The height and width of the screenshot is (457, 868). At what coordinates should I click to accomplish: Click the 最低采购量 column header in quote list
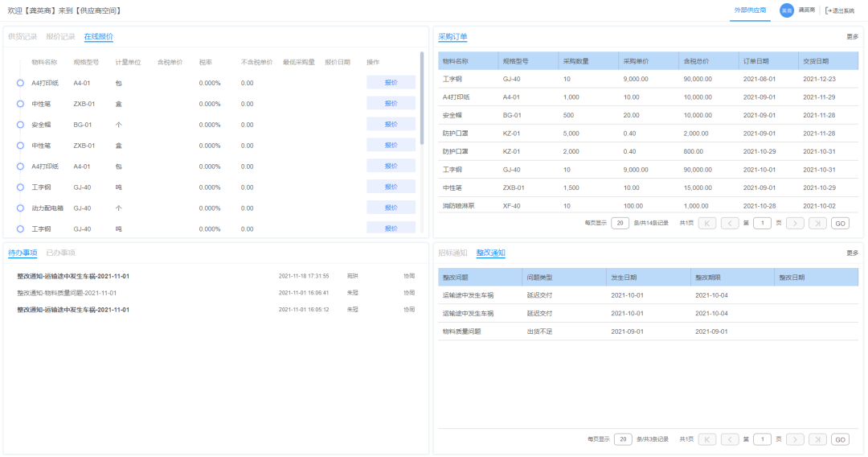[299, 62]
